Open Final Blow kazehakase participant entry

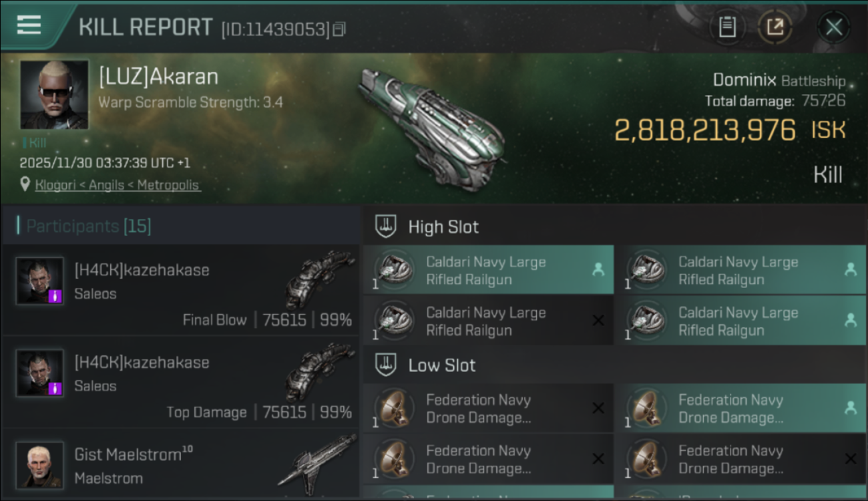180,289
